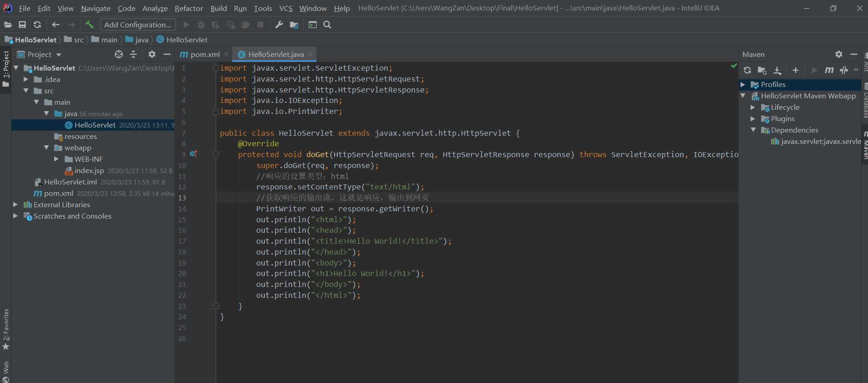Toggle the 1: Project side tab
Image resolution: width=868 pixels, height=383 pixels.
click(x=6, y=69)
